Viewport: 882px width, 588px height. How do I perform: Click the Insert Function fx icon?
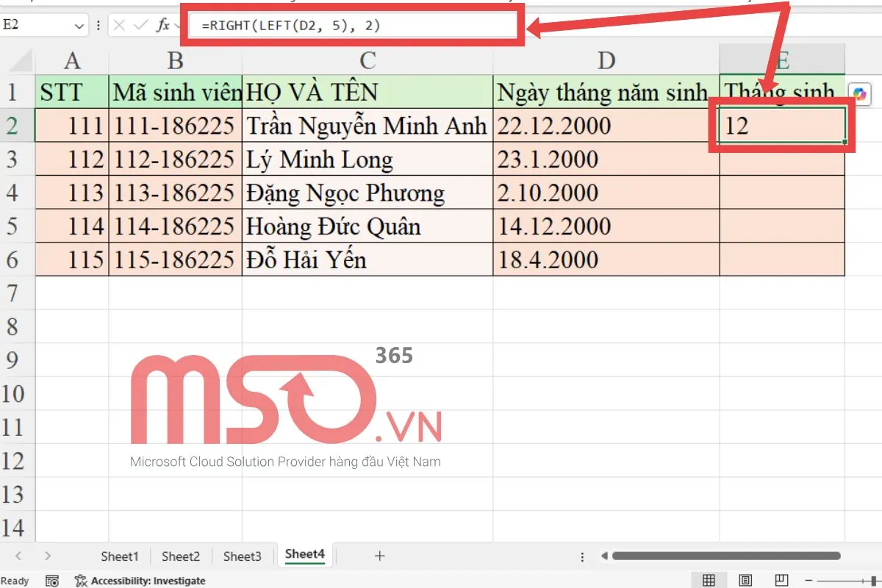pos(162,24)
